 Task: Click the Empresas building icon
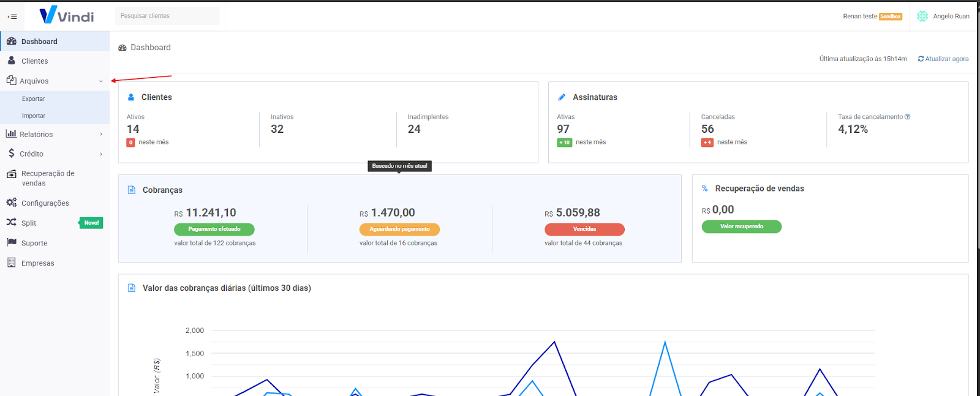pos(11,263)
